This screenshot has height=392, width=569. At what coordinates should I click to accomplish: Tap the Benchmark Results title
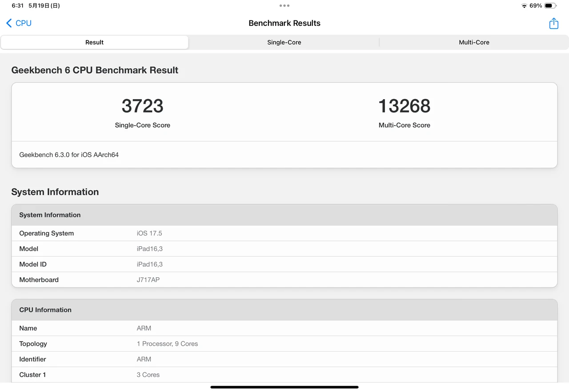pyautogui.click(x=284, y=23)
